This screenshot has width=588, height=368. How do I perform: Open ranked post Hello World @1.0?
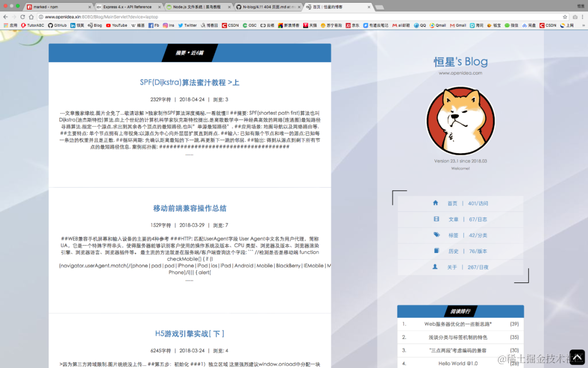tap(458, 364)
